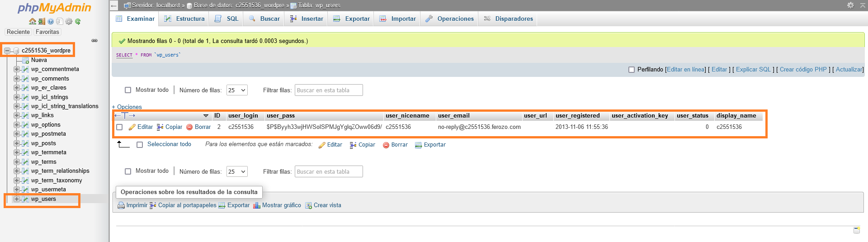Click the Reciente button

point(18,32)
